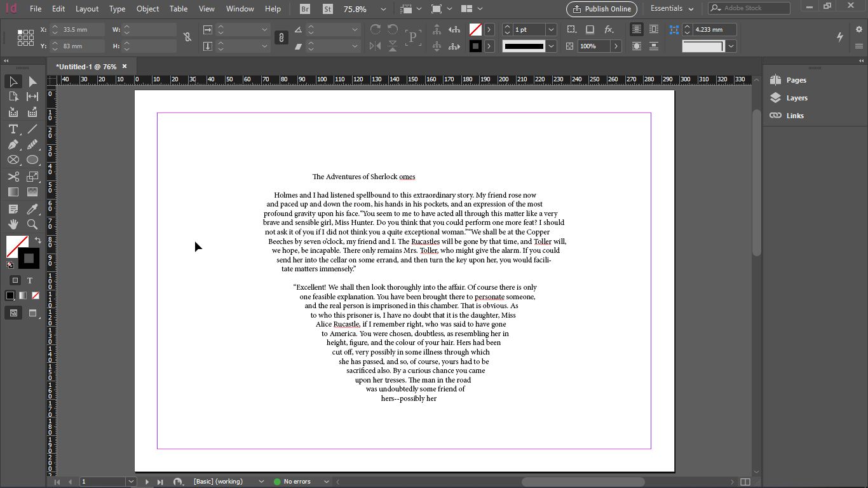868x488 pixels.
Task: Toggle constrain proportions for scaling link
Action: pyautogui.click(x=281, y=37)
